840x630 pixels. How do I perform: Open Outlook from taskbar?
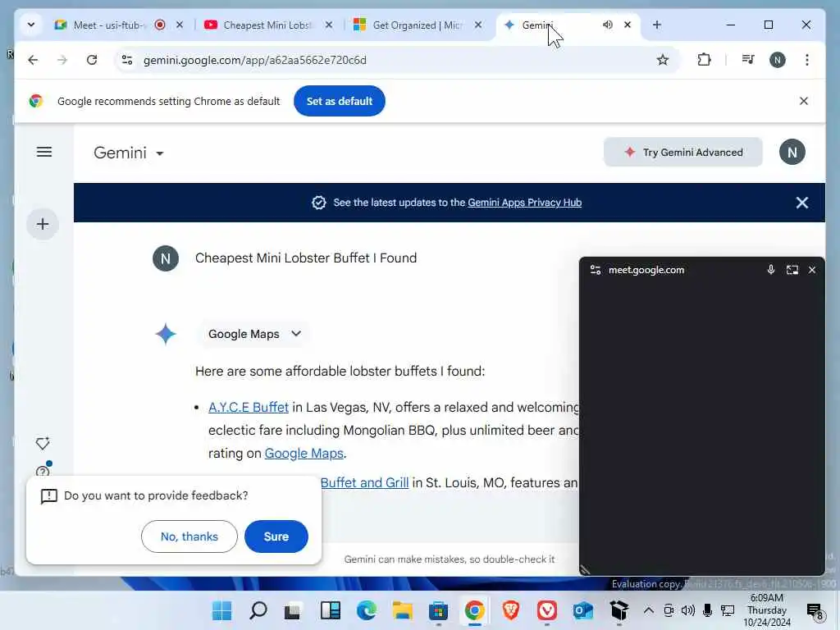point(582,610)
